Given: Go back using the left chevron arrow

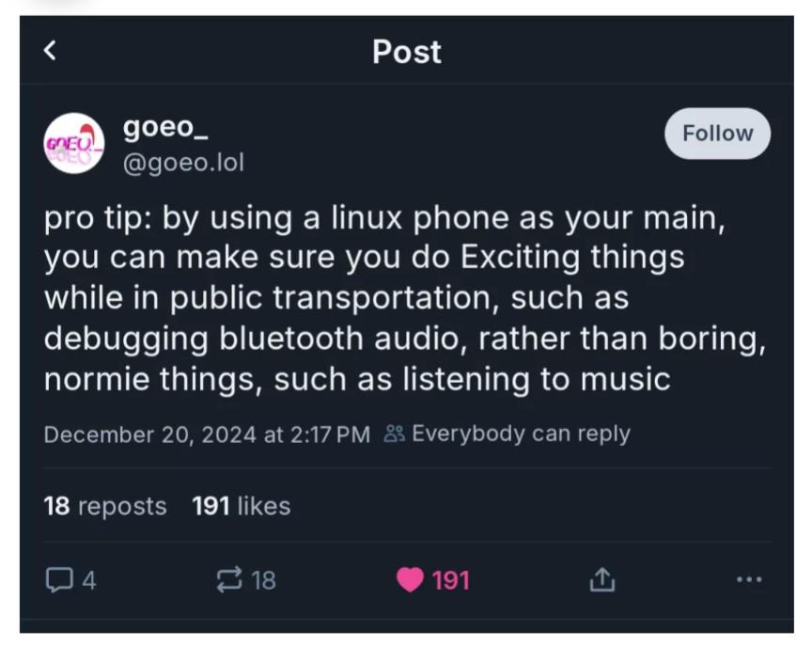Looking at the screenshot, I should point(51,51).
